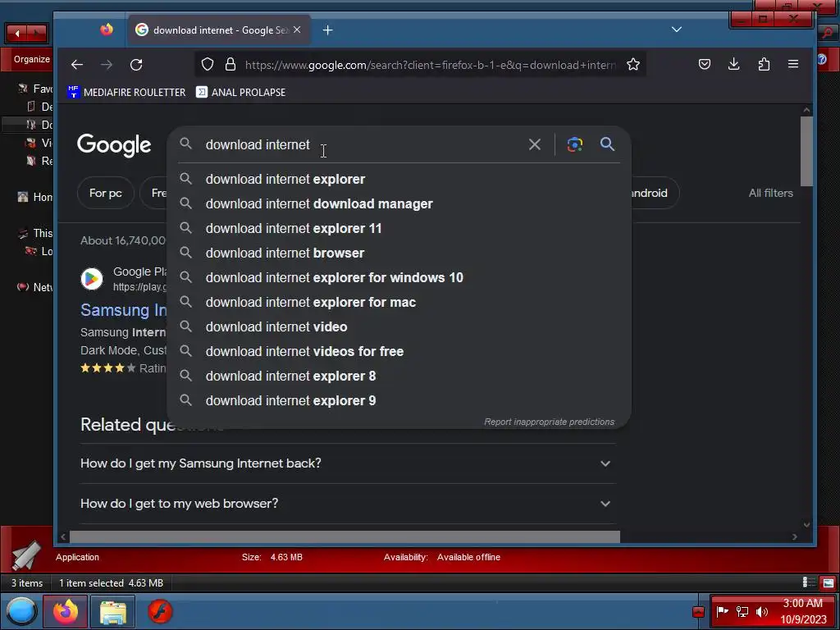Select Network item in Explorer sidebar

click(x=34, y=287)
